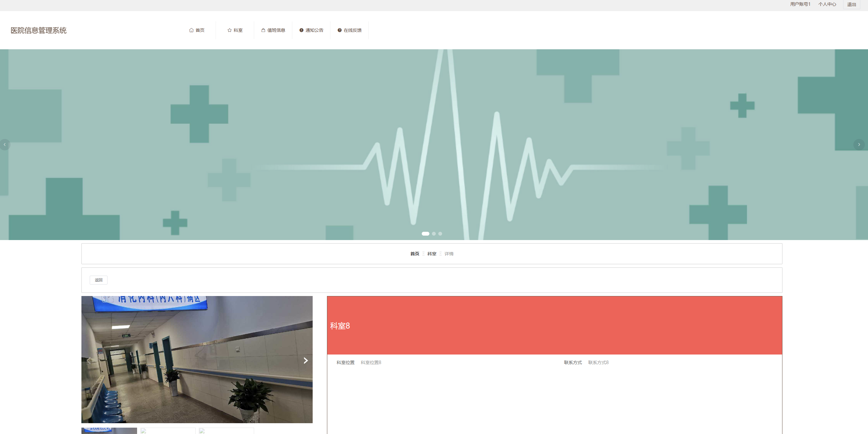Advance banner to next slide arrow
868x434 pixels.
pos(859,145)
